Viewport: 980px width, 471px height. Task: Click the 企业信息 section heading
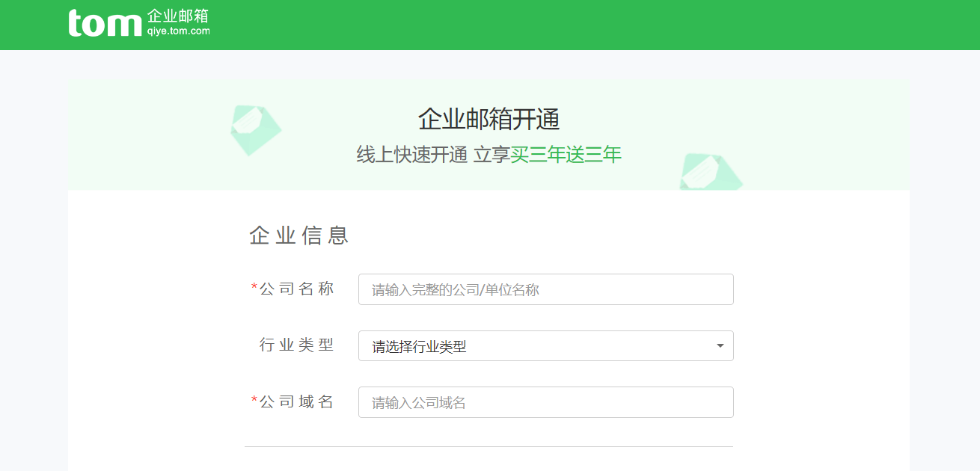[298, 235]
